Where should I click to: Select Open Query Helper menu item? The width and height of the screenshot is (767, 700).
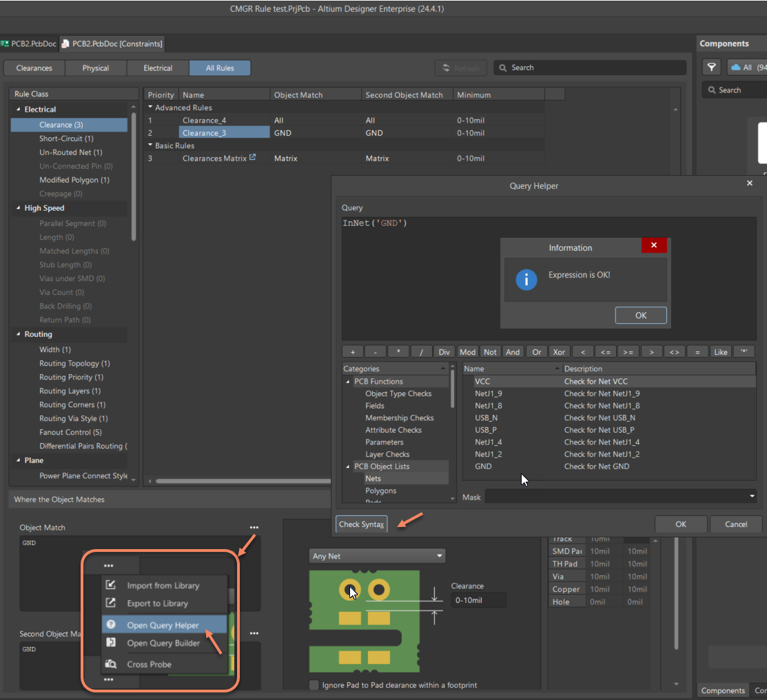(163, 626)
